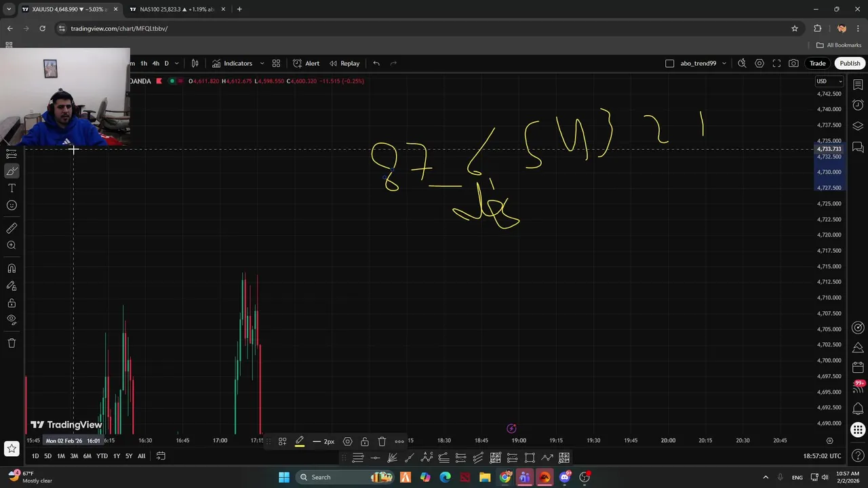
Task: Bookmark this page with star icon
Action: coord(795,28)
